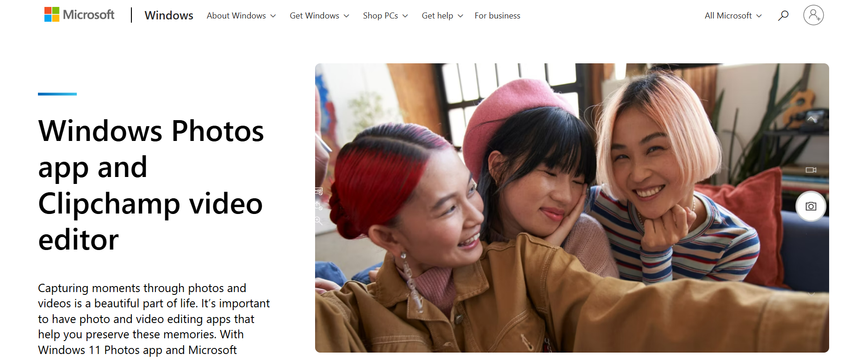Click the HDR off icon in photo
Viewport: 868px width, 360px height.
pyautogui.click(x=319, y=191)
